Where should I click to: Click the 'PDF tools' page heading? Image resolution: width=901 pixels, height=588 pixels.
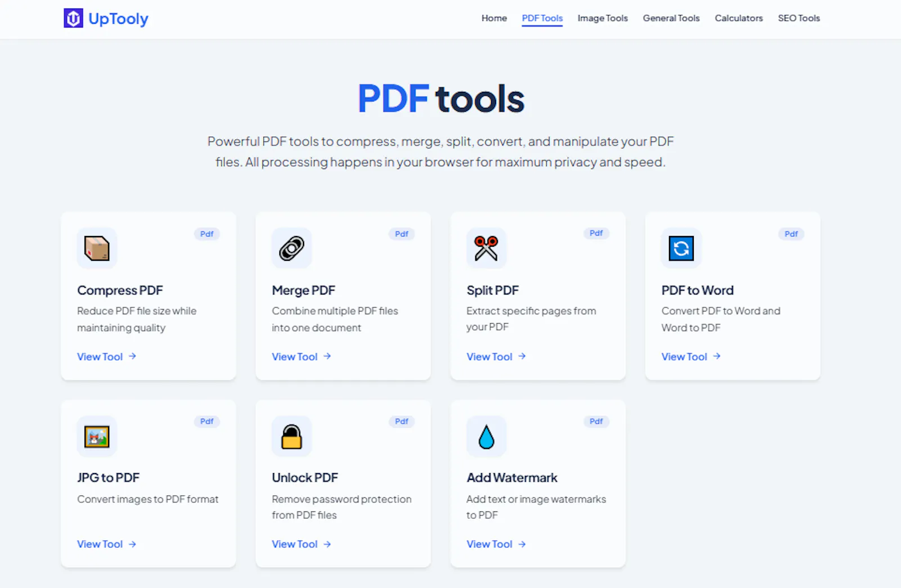441,99
